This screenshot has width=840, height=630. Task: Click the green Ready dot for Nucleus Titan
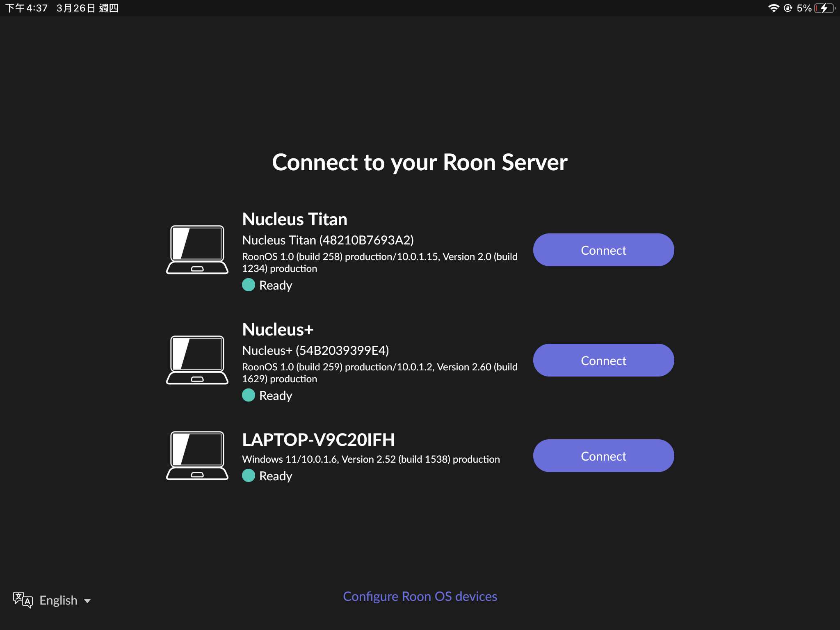click(249, 285)
